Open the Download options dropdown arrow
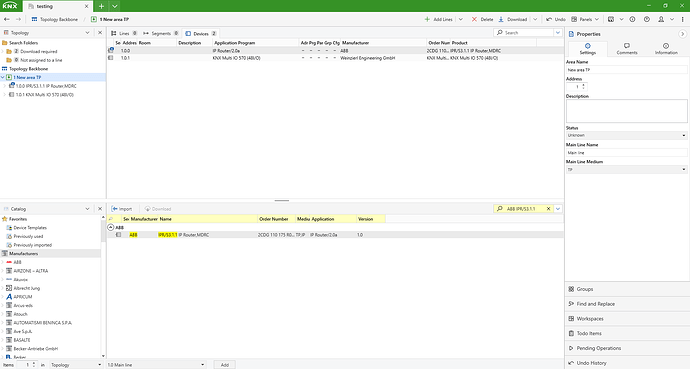 coord(535,19)
